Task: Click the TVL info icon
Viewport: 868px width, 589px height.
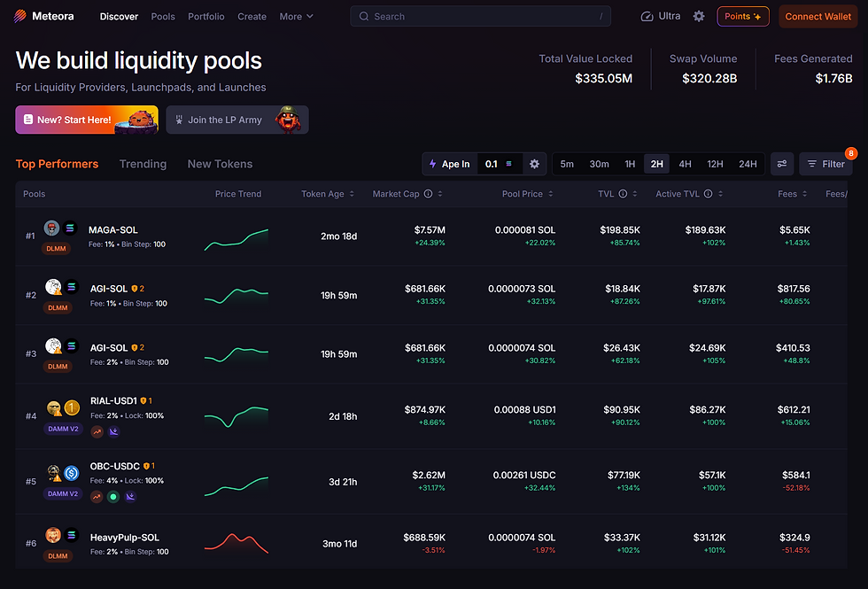Action: [623, 194]
